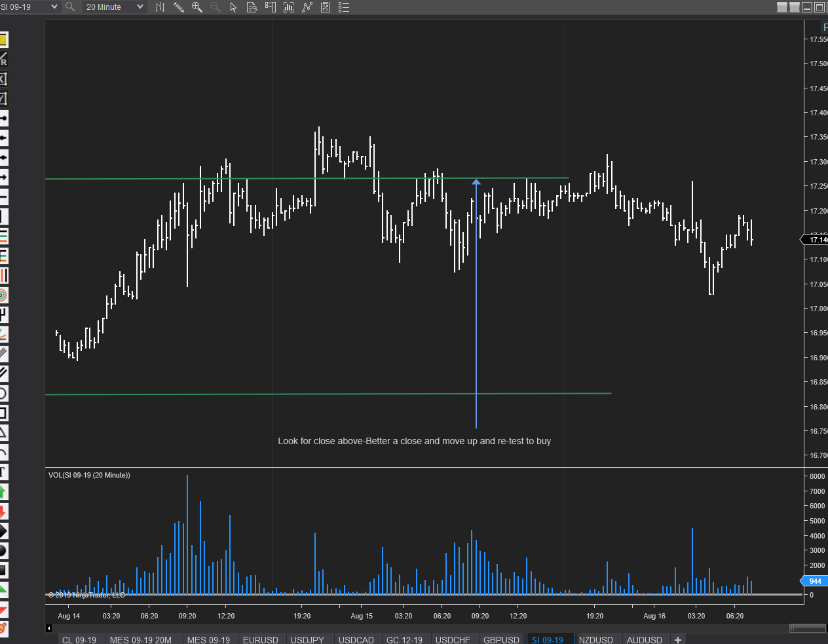This screenshot has height=644, width=828.
Task: Open the indicators bar-graph icon
Action: click(x=288, y=7)
